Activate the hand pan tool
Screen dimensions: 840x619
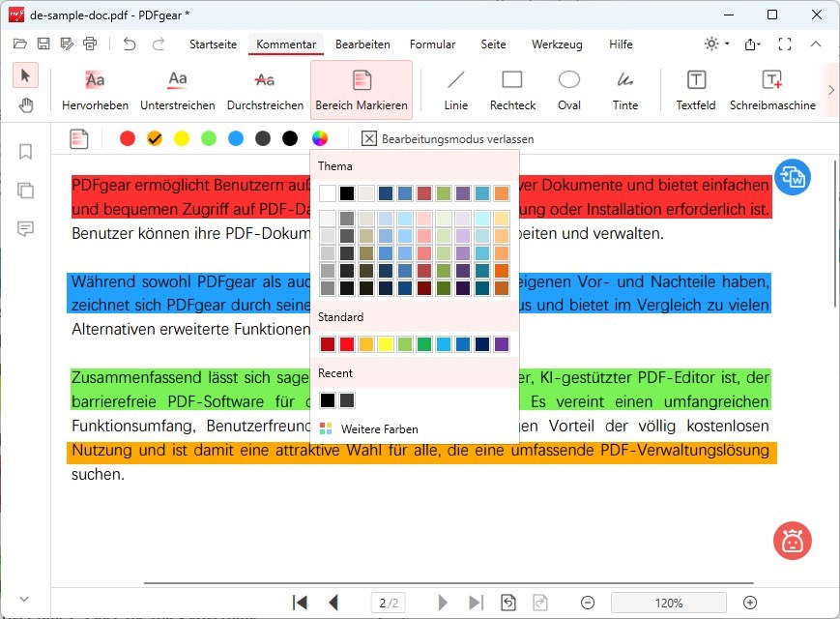pos(25,105)
